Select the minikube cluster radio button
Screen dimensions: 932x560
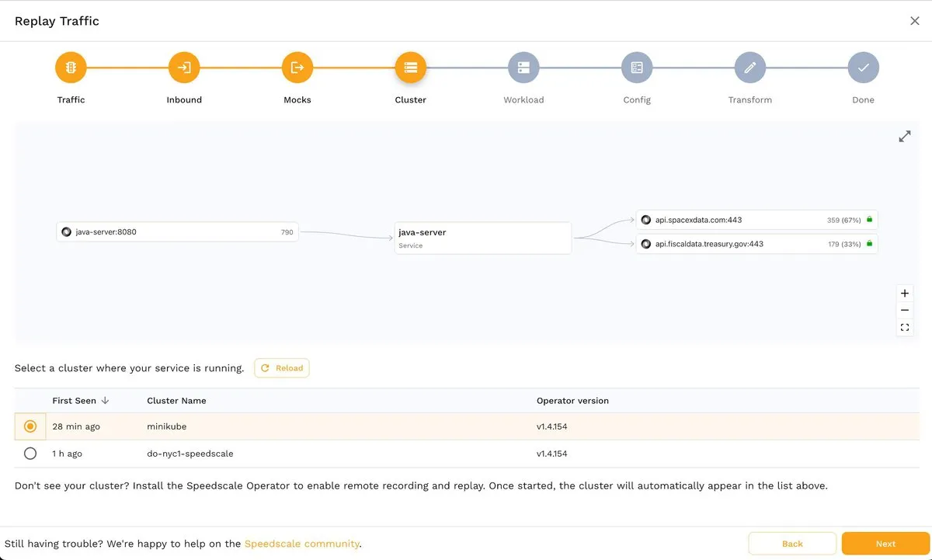(30, 426)
